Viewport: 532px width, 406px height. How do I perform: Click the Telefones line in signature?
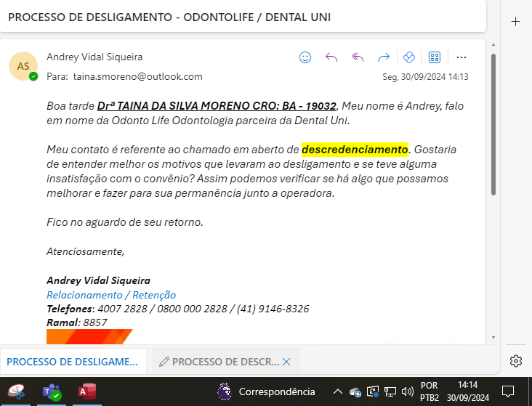[x=178, y=309]
